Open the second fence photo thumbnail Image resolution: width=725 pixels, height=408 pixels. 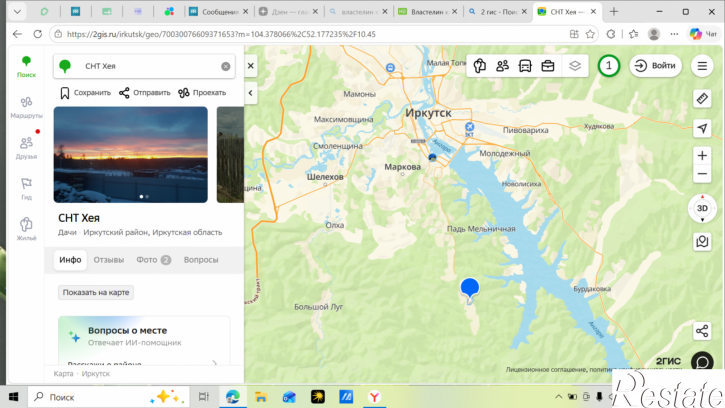coord(230,155)
